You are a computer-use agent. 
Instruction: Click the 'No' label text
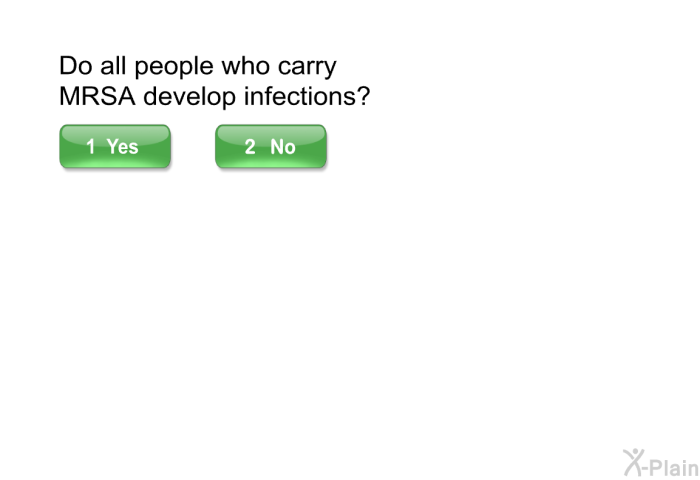tap(283, 146)
